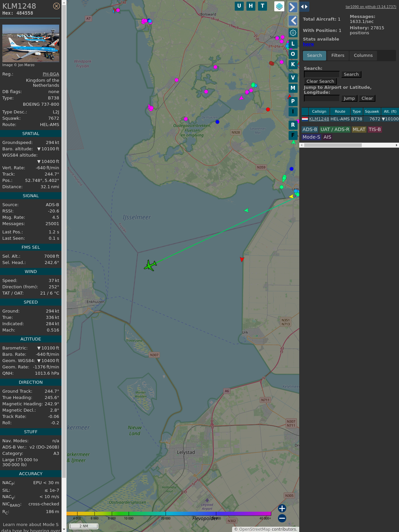
Task: Open the OpenStreetMap attribution link
Action: pyautogui.click(x=255, y=529)
